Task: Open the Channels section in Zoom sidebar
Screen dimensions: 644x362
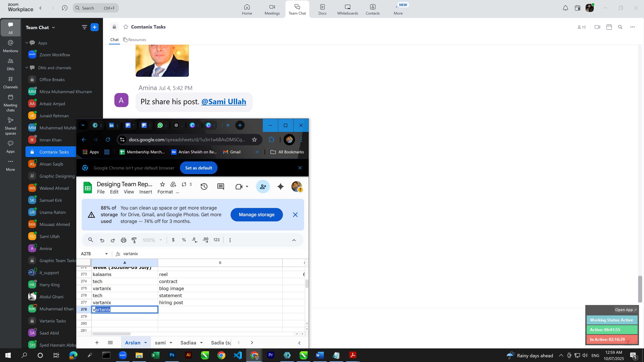Action: click(11, 82)
